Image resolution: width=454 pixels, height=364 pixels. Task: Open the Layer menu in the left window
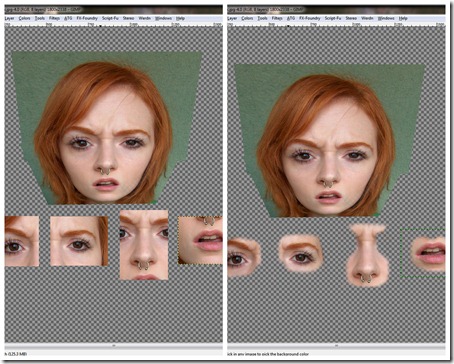[10, 18]
